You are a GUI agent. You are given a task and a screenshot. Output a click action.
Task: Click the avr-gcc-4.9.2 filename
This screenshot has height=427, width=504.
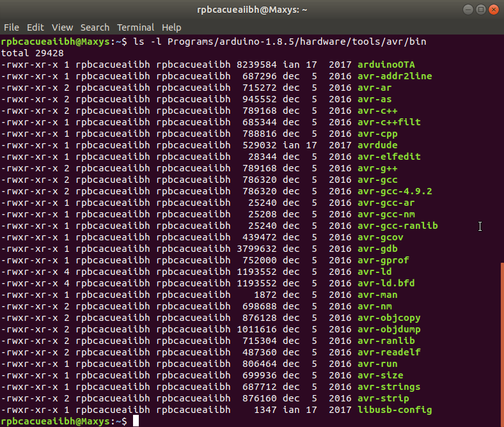395,191
